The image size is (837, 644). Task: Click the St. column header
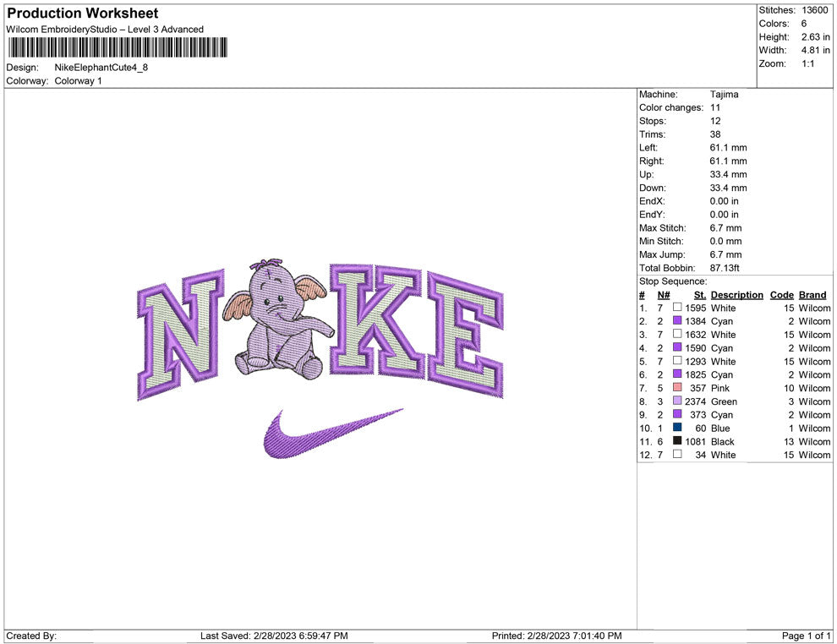pos(700,295)
